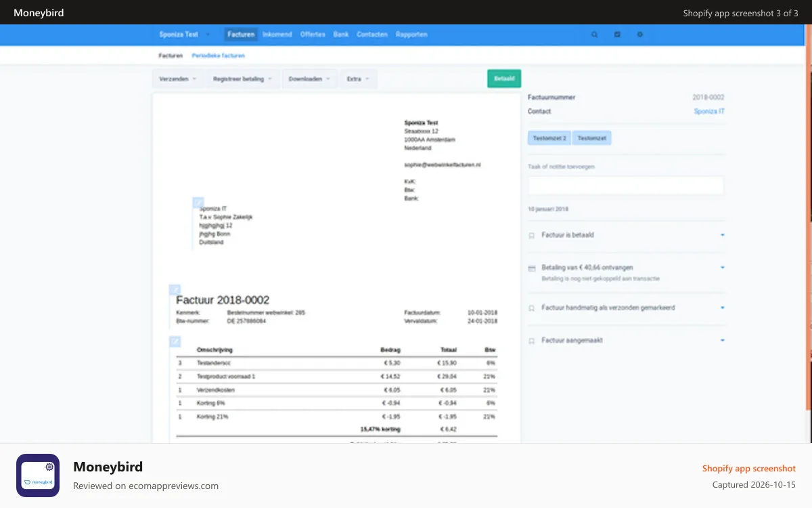The width and height of the screenshot is (812, 508).
Task: Open the Extra dropdown
Action: tap(358, 79)
